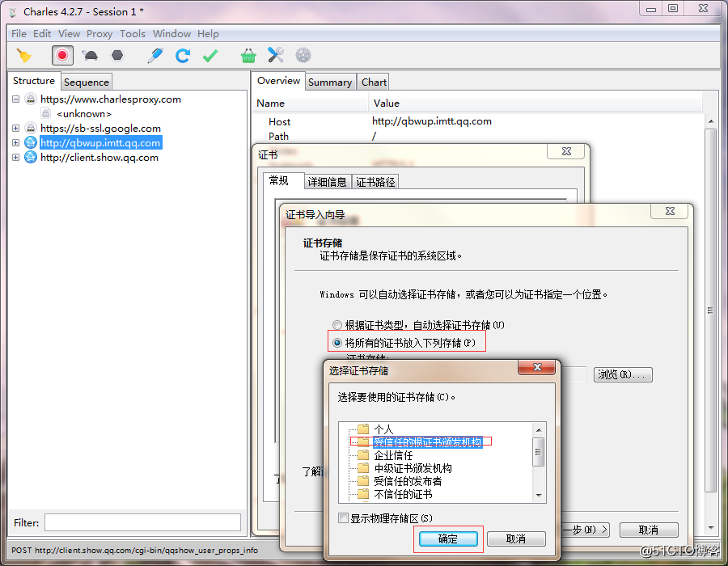Click Overview panel scroll up arrow
Viewport: 728px width, 566px height.
711,121
